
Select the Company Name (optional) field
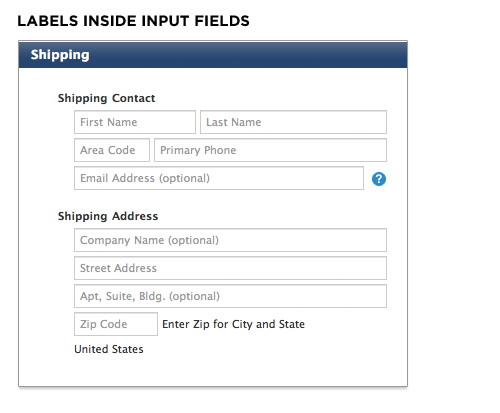(230, 240)
